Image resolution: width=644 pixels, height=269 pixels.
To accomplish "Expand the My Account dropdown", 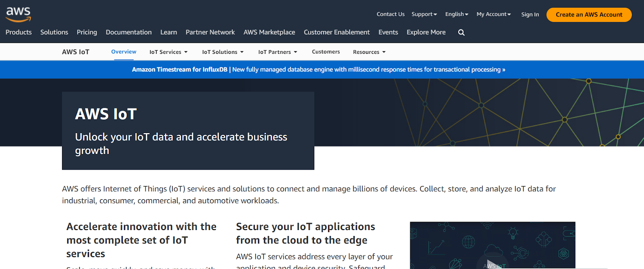I will click(494, 14).
